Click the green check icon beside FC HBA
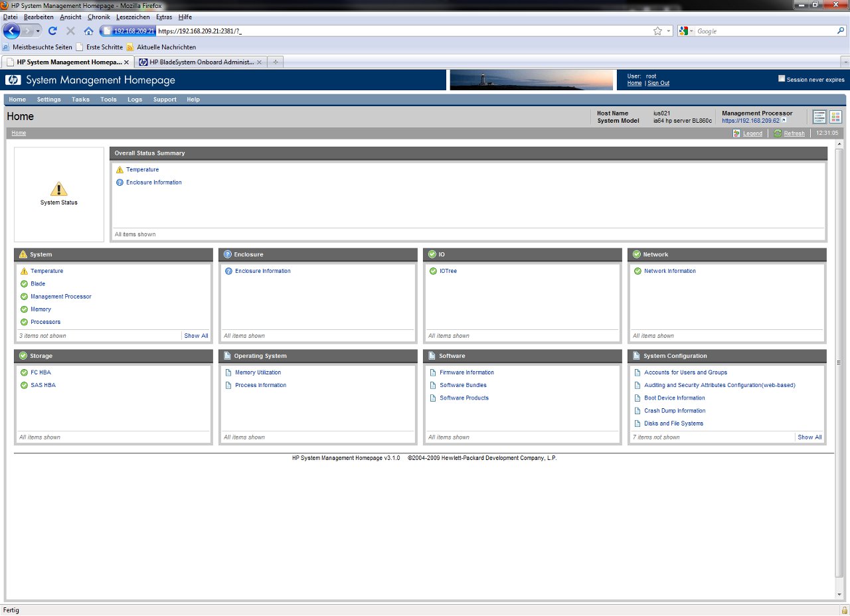The width and height of the screenshot is (850, 616). 25,372
